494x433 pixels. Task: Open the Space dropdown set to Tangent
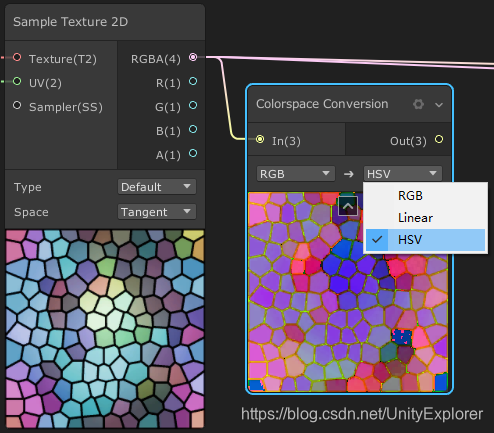[x=157, y=212]
